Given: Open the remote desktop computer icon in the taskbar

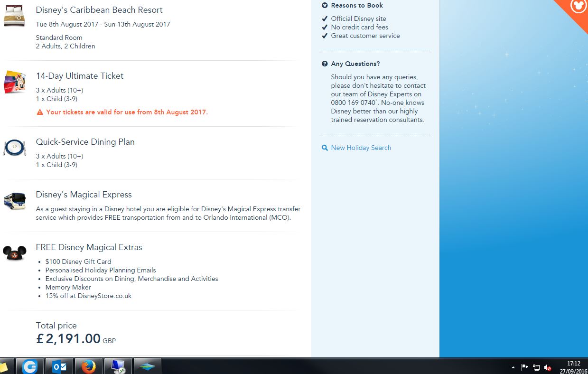Looking at the screenshot, I should point(118,366).
